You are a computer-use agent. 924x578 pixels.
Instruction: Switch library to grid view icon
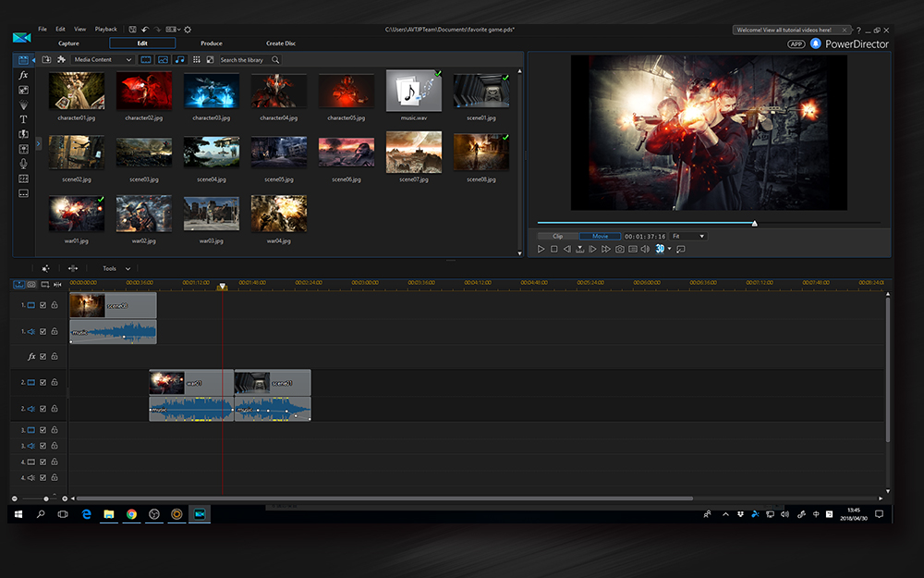pyautogui.click(x=197, y=59)
